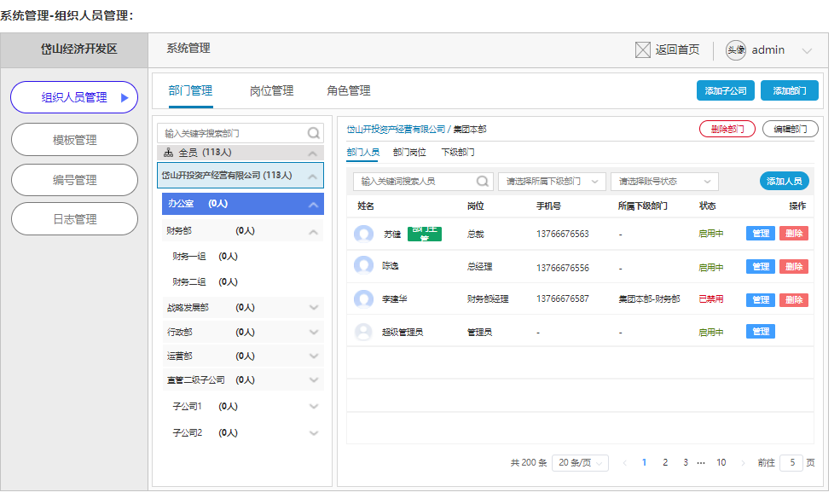Collapse 岱山开投资产经营有限公司 node
840x504 pixels.
pyautogui.click(x=313, y=177)
